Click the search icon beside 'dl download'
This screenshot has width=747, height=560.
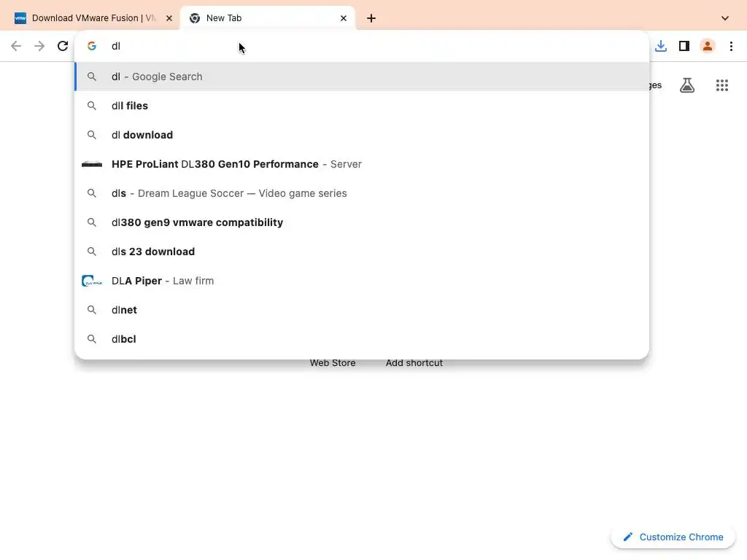coord(92,135)
